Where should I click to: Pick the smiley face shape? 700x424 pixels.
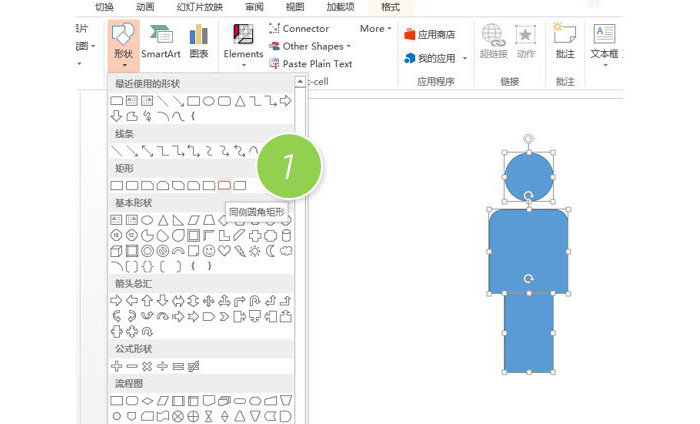[209, 251]
